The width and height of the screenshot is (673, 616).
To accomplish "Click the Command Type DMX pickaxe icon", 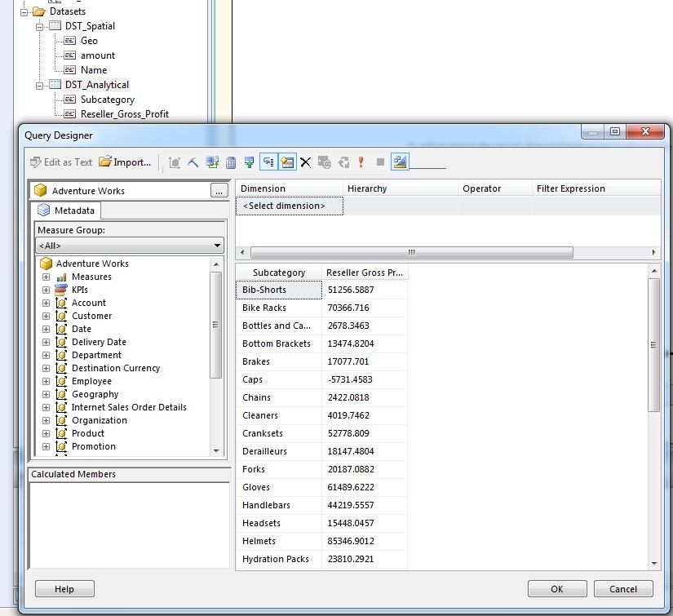I will 193,162.
